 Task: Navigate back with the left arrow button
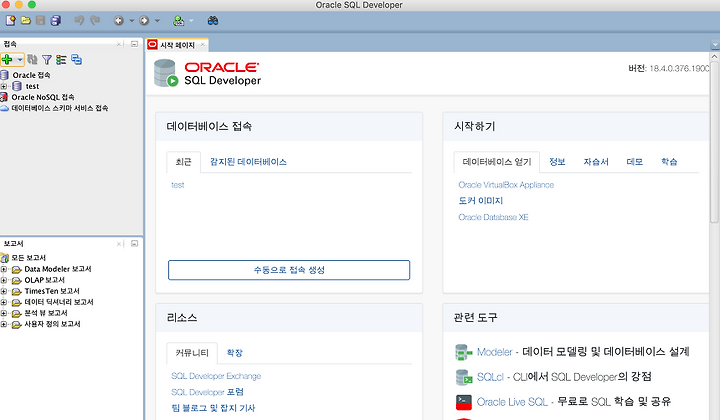119,20
